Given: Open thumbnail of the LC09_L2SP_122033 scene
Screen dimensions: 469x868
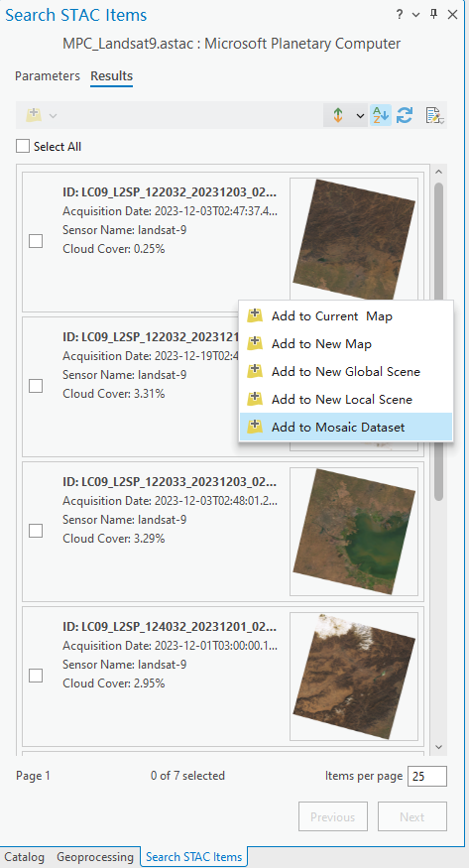Looking at the screenshot, I should tap(354, 532).
